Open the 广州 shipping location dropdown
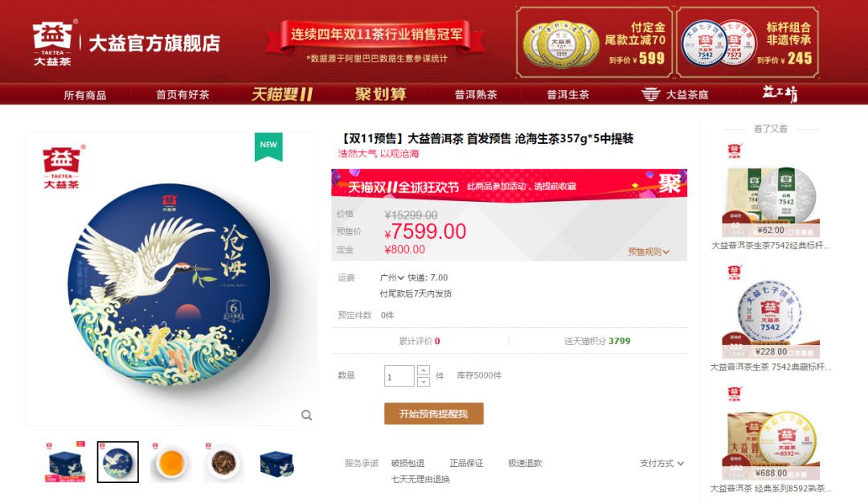This screenshot has width=868, height=504. pos(391,277)
